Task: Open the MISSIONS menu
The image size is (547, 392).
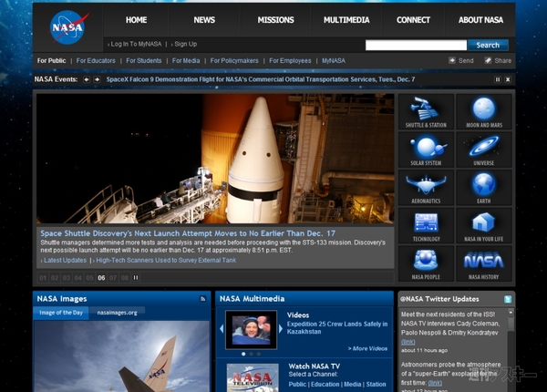Action: pos(275,20)
